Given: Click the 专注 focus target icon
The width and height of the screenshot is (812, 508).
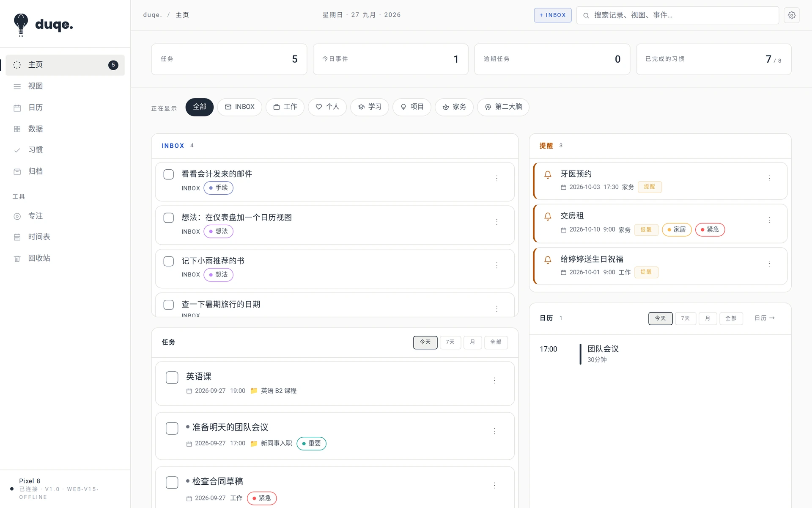Looking at the screenshot, I should tap(17, 216).
